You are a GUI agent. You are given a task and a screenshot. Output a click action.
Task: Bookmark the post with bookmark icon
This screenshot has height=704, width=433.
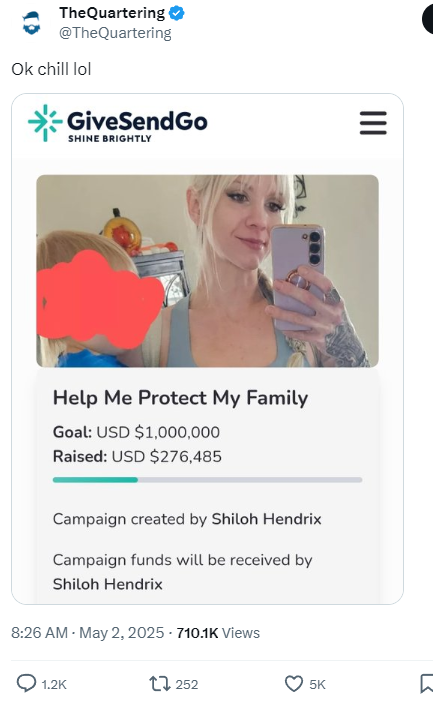tap(426, 684)
